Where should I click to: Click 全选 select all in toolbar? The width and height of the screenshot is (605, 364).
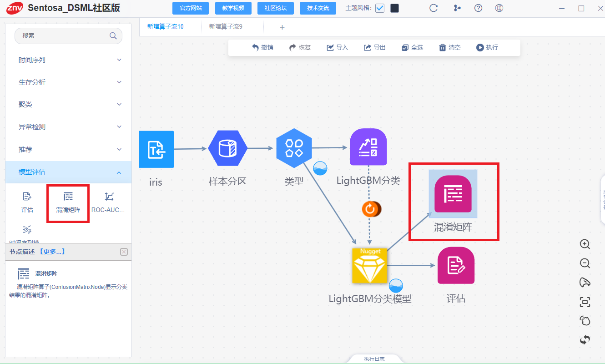click(x=413, y=47)
